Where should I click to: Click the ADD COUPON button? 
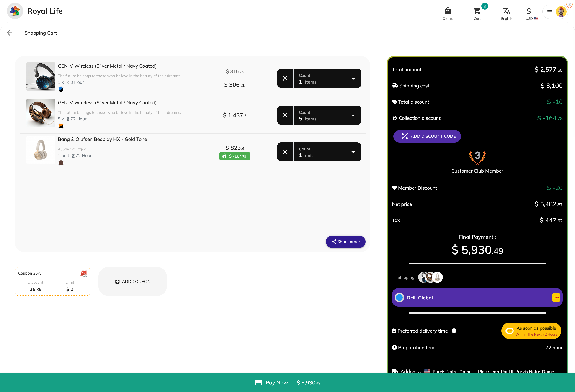tap(133, 282)
